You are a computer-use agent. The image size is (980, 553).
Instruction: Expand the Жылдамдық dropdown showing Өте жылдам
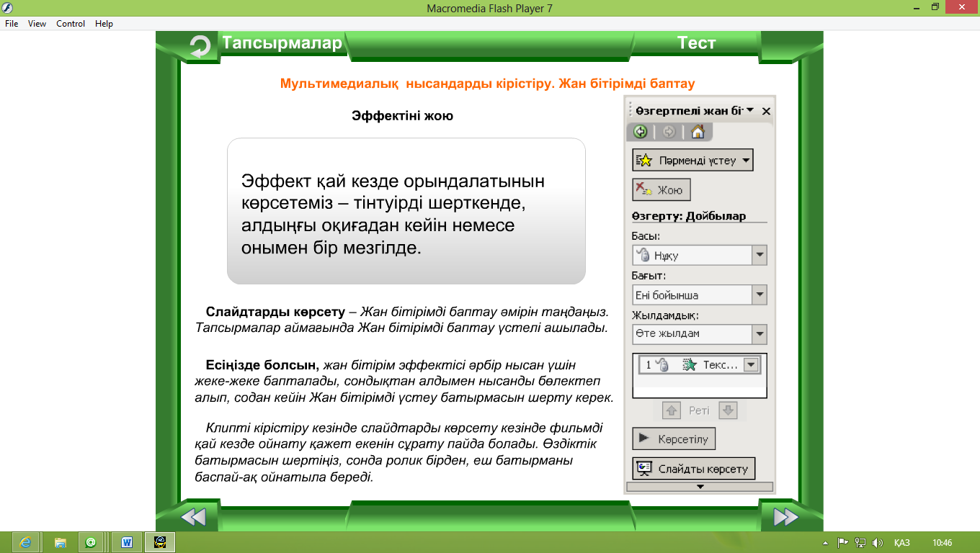click(759, 334)
